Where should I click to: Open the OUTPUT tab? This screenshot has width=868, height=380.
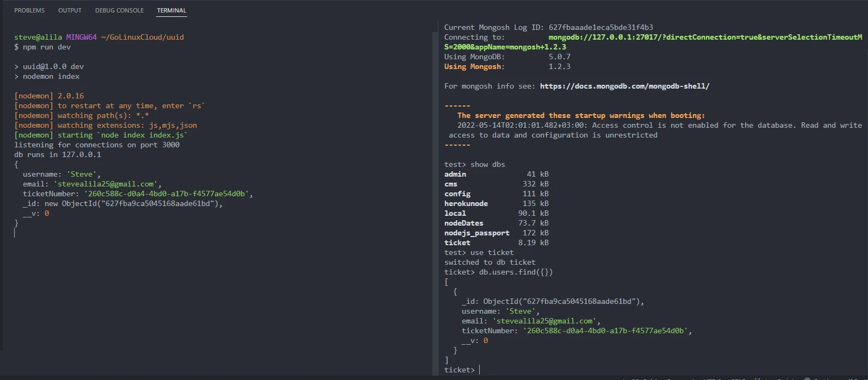(70, 10)
